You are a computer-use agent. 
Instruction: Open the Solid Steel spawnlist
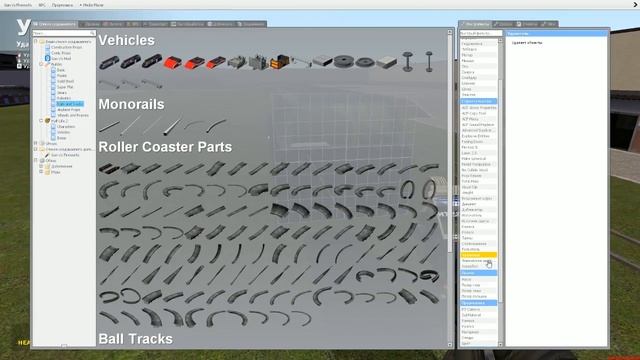65,81
